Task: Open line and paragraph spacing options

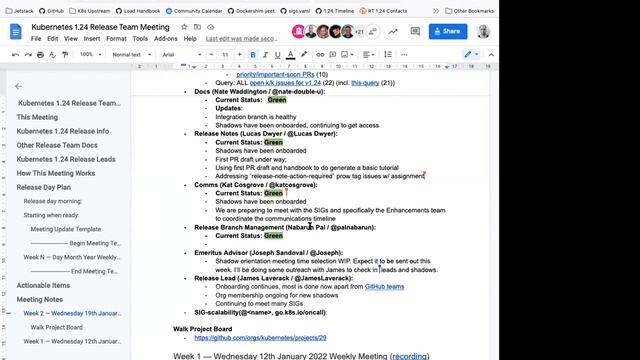Action: [x=388, y=55]
